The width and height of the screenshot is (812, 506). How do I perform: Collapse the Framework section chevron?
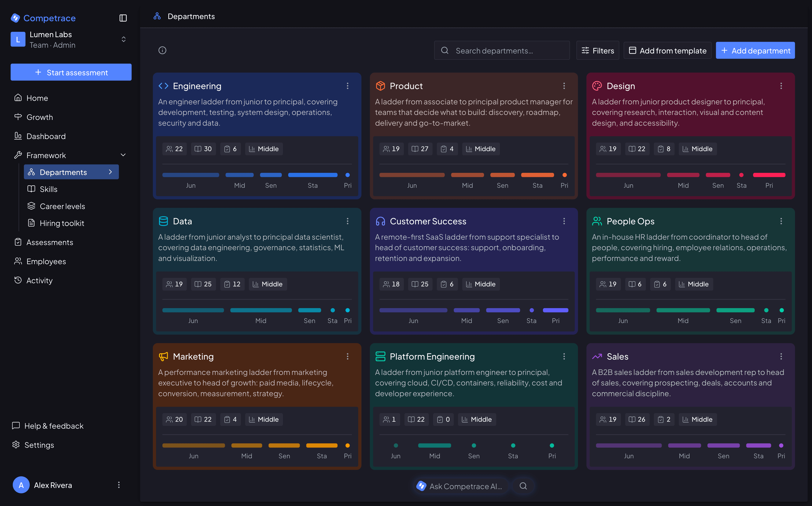coord(123,155)
